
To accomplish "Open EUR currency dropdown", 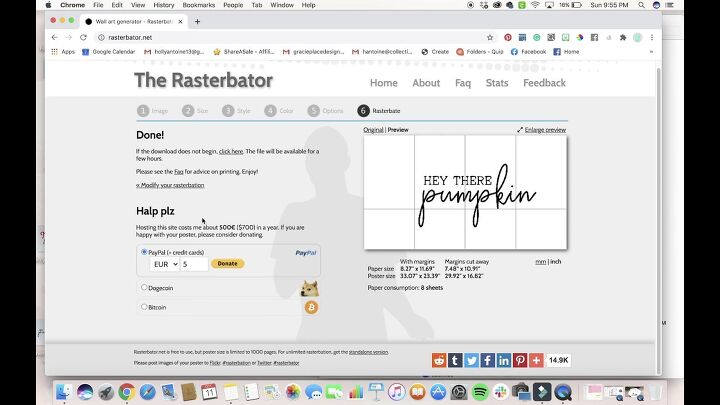I will tap(165, 264).
